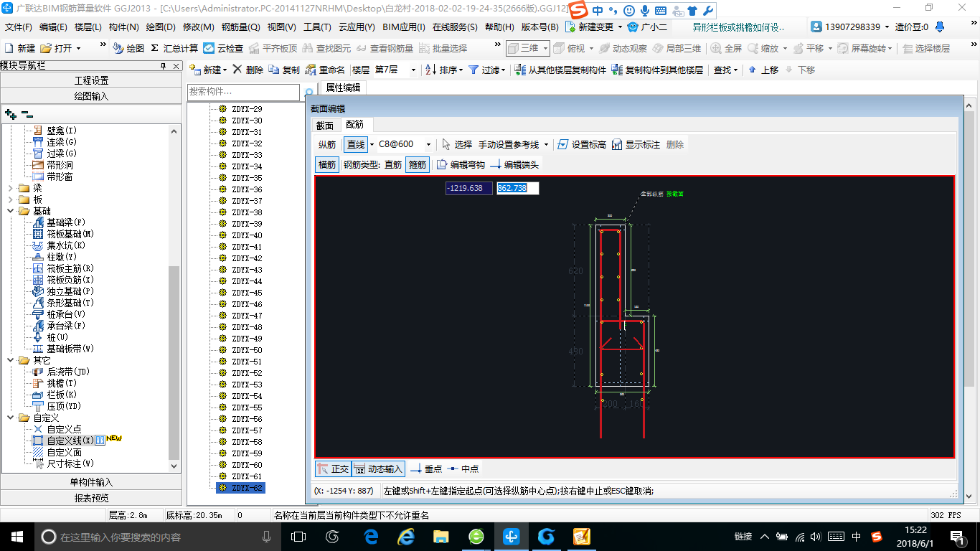
Task: Open the 钢筋量(Q) menu
Action: coord(240,27)
